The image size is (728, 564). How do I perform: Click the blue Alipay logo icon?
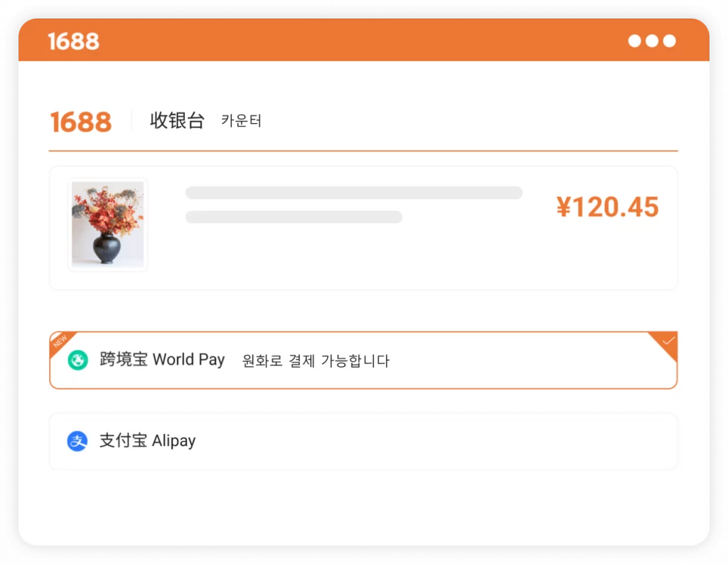click(77, 441)
